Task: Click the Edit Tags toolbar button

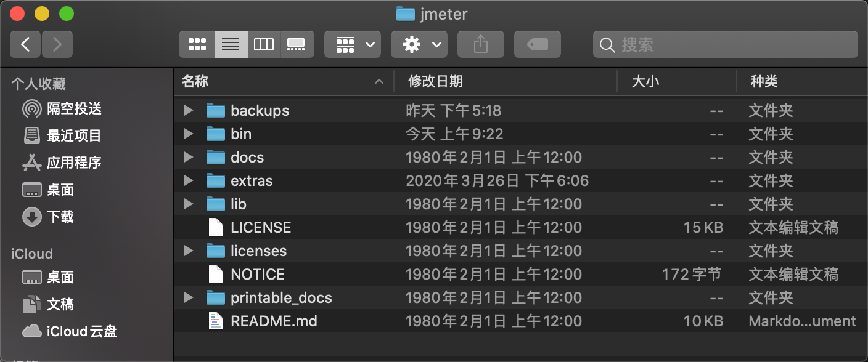Action: coord(538,44)
